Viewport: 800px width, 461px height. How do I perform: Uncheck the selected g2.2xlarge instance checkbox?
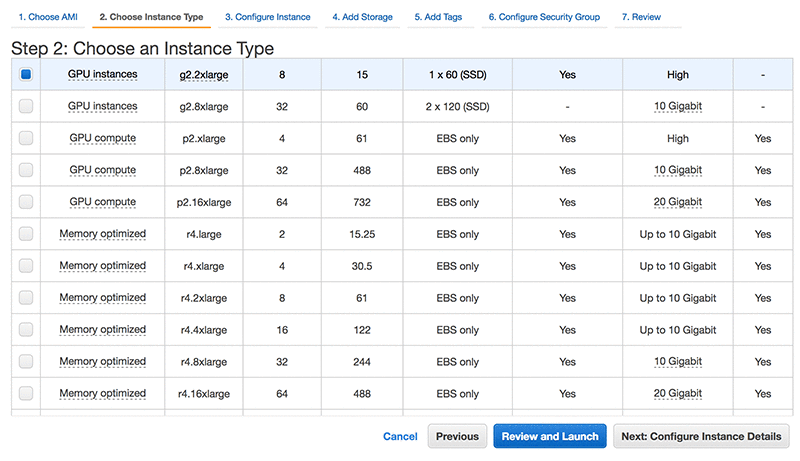26,74
